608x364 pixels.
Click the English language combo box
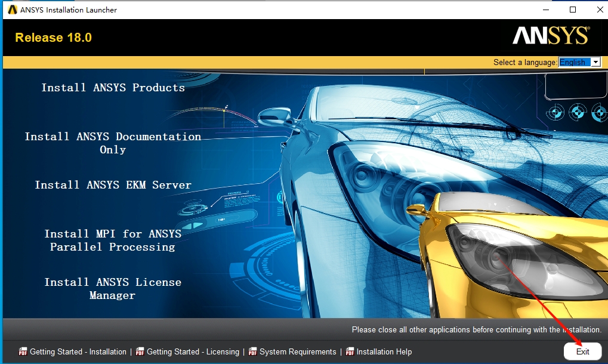[576, 61]
